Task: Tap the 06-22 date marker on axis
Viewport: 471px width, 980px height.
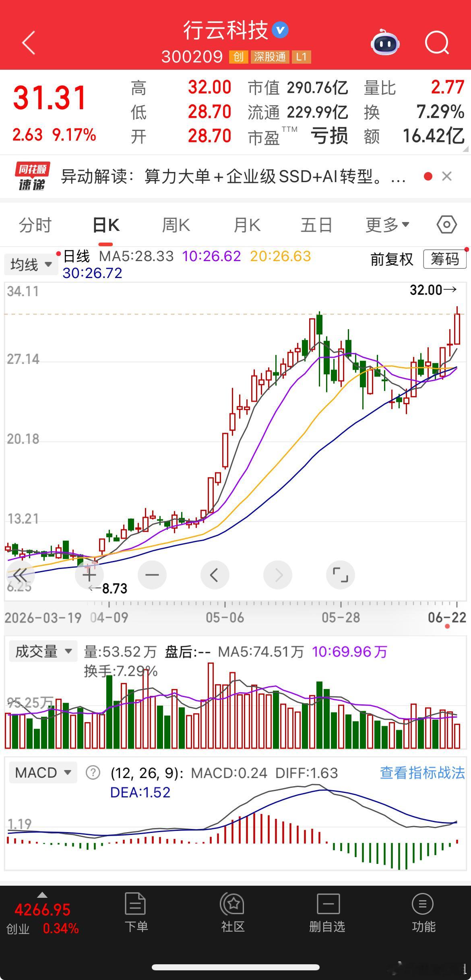Action: coord(447,617)
